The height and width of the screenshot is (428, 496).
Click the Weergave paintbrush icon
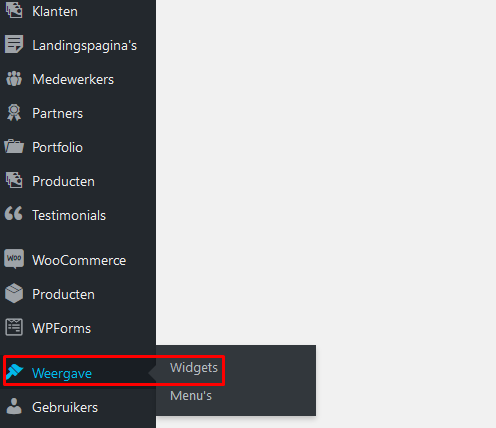pyautogui.click(x=15, y=372)
